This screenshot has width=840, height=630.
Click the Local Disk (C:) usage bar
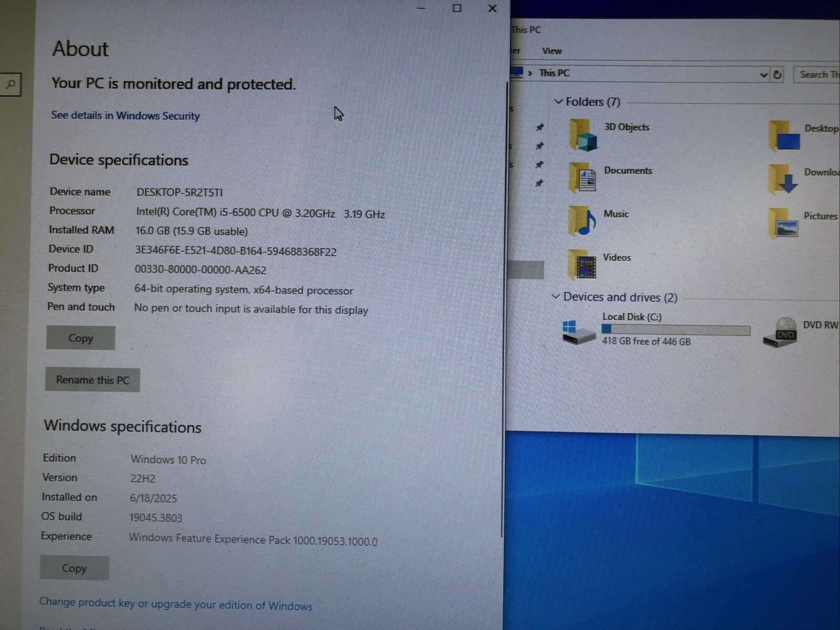coord(676,329)
